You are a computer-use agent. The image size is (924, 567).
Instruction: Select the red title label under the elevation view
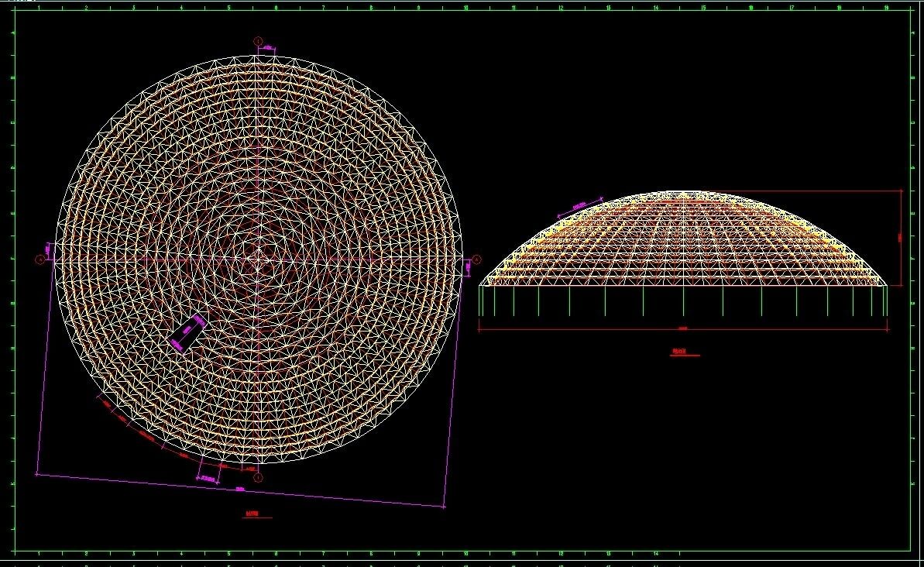684,352
